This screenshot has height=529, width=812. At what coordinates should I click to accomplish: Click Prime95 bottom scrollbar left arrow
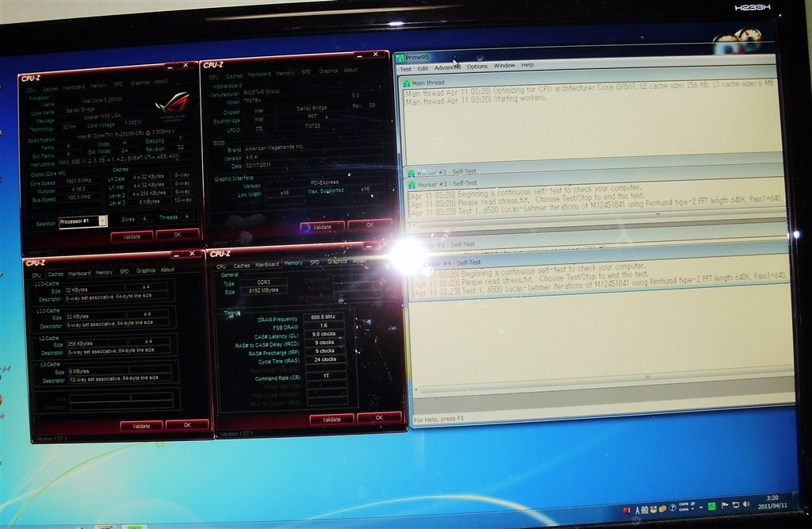point(416,389)
